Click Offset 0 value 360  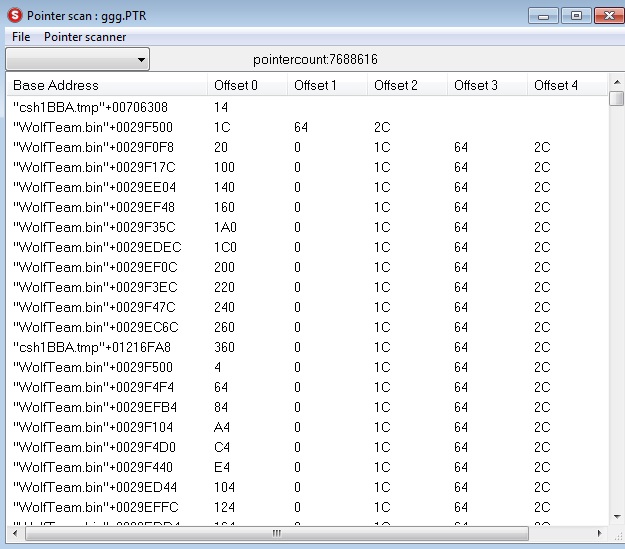point(224,347)
